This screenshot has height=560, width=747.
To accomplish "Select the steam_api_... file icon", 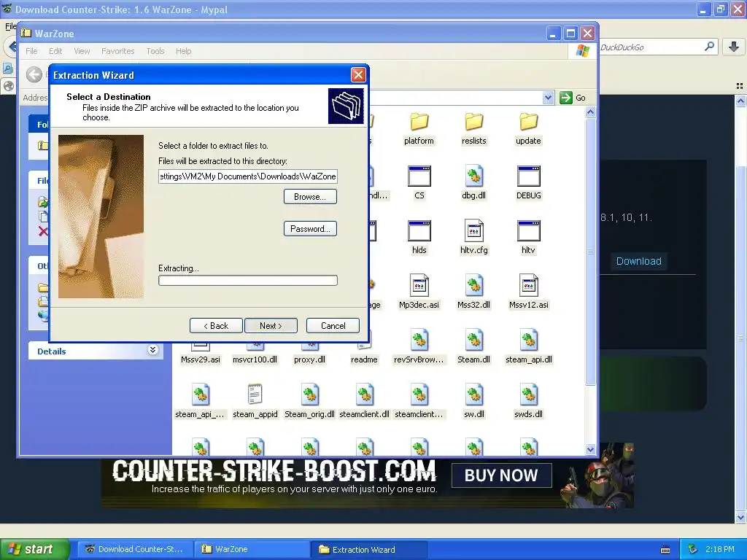I will [200, 394].
